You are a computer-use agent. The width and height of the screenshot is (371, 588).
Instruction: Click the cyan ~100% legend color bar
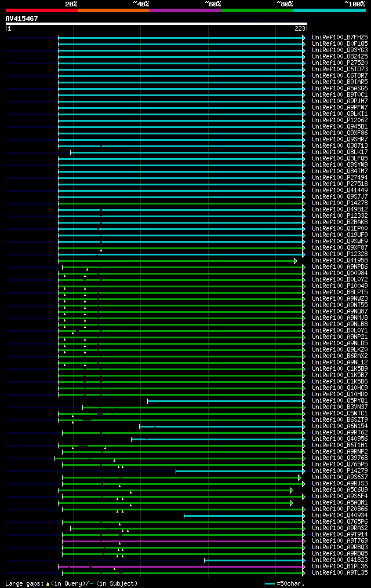(329, 10)
